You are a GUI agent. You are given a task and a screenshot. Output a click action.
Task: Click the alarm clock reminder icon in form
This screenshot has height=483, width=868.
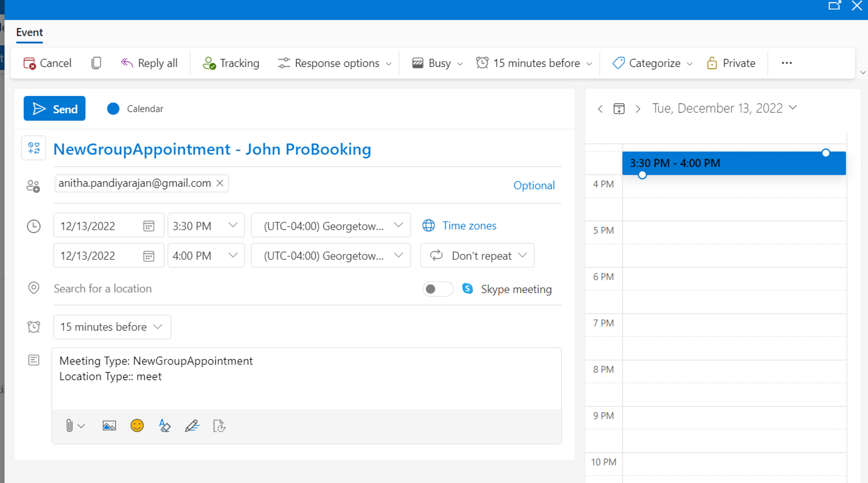33,327
